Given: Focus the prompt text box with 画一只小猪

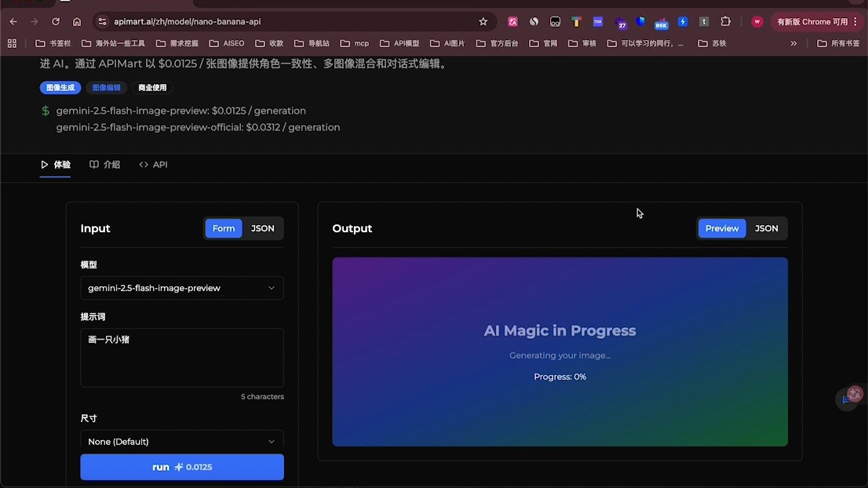Looking at the screenshot, I should 182,358.
